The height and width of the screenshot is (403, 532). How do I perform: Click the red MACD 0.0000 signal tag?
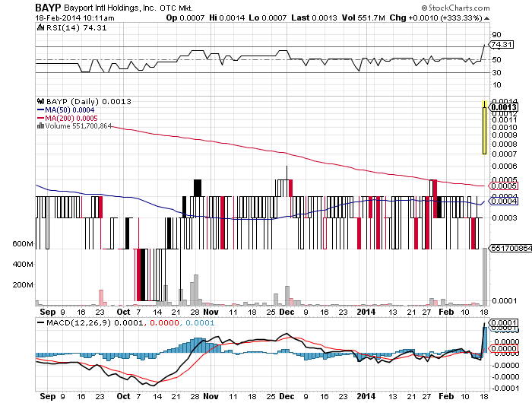[503, 349]
